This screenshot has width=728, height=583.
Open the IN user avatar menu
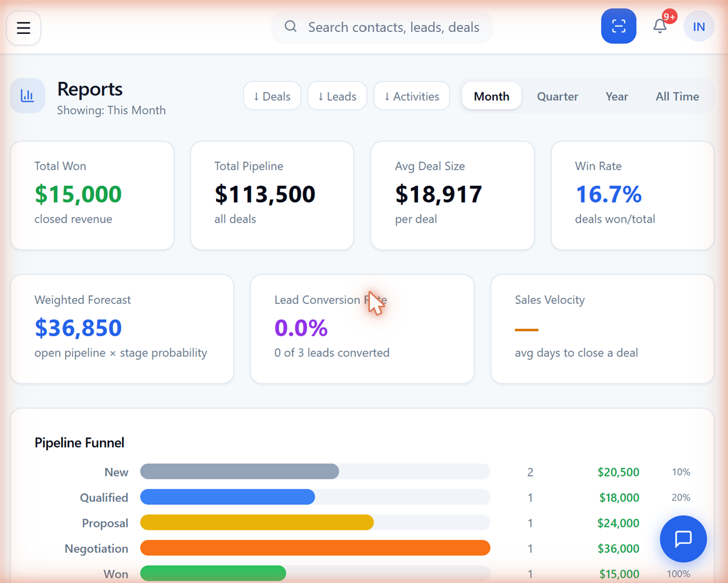pos(699,27)
